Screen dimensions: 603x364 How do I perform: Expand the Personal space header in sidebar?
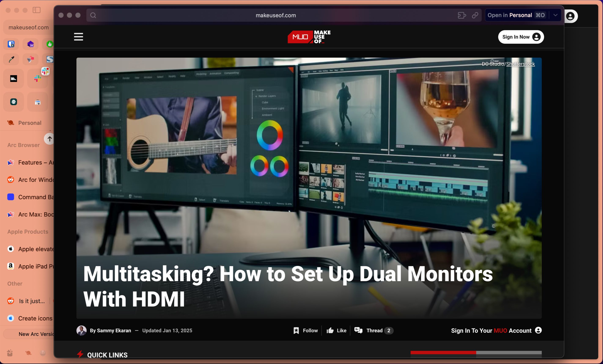click(29, 123)
